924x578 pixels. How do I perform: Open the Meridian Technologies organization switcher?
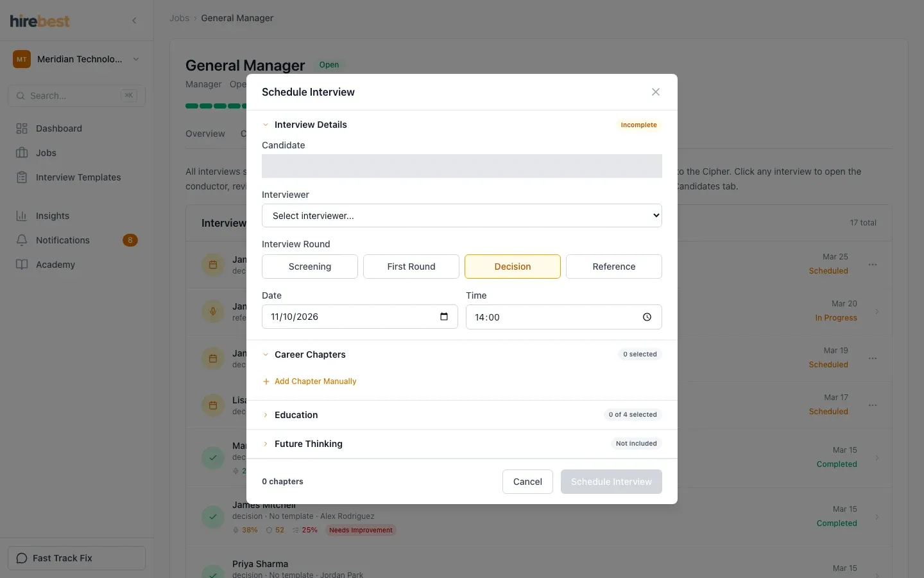pyautogui.click(x=77, y=59)
